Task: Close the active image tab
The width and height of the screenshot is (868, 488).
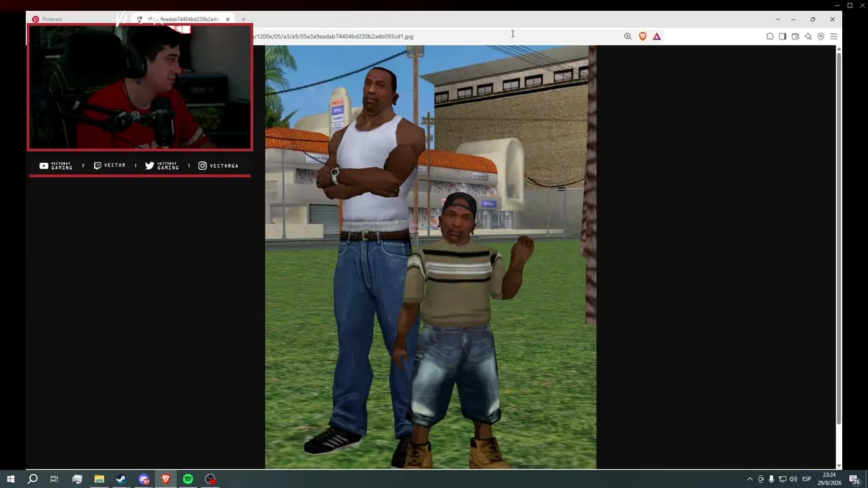Action: click(x=228, y=19)
